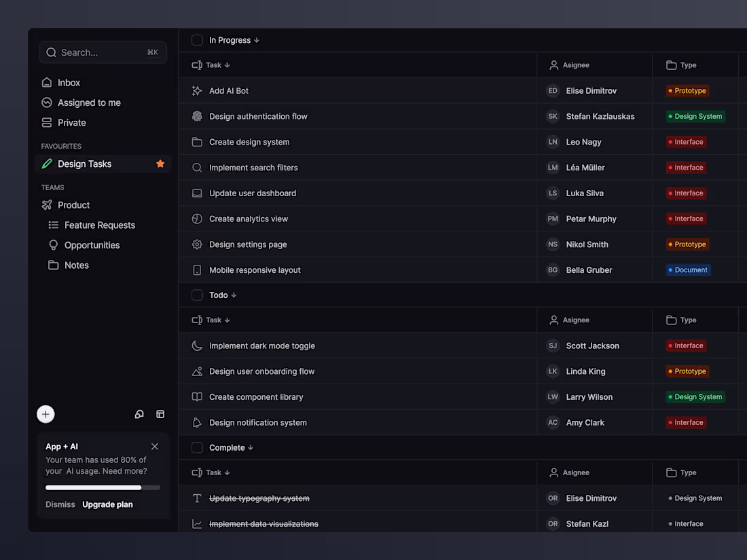Image resolution: width=747 pixels, height=560 pixels.
Task: Tick the Todo group checkbox
Action: (197, 295)
